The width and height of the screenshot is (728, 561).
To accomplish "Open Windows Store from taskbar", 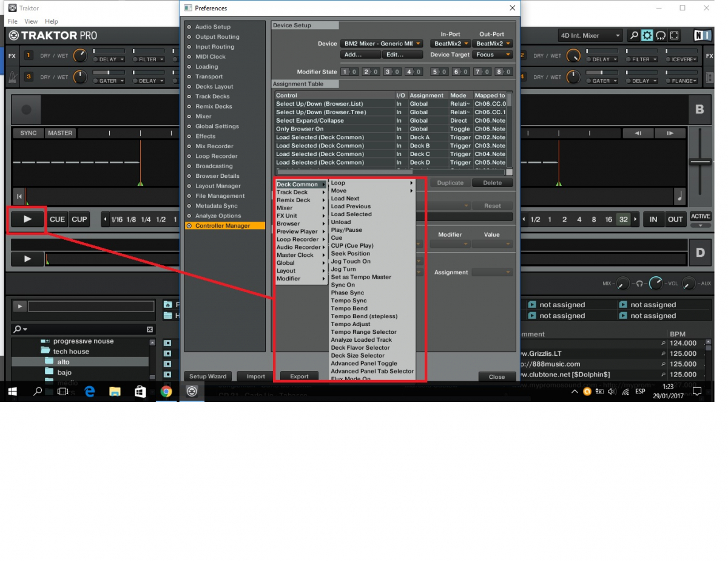I will tap(140, 392).
